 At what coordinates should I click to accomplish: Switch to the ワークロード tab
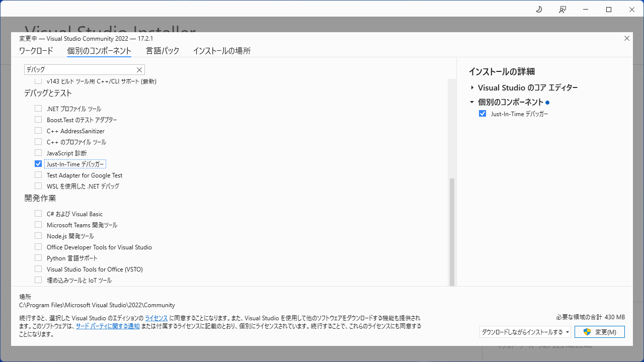click(37, 51)
